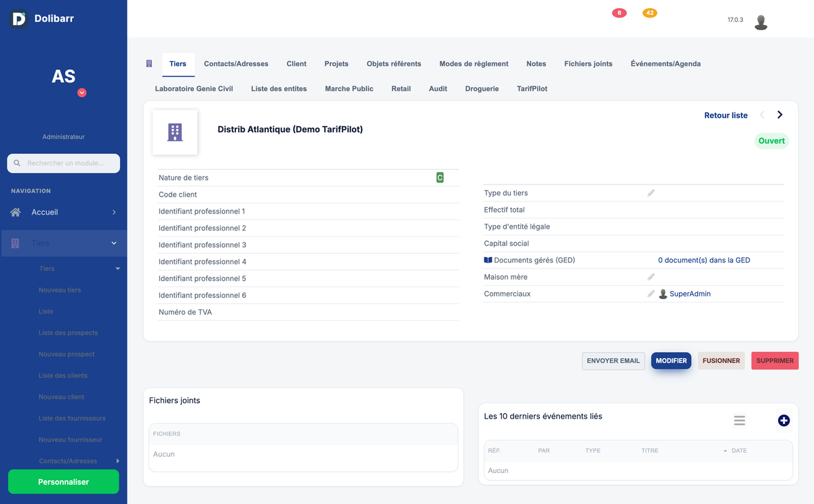This screenshot has width=814, height=504.
Task: Open Liste des clients in sidebar
Action: 63,376
